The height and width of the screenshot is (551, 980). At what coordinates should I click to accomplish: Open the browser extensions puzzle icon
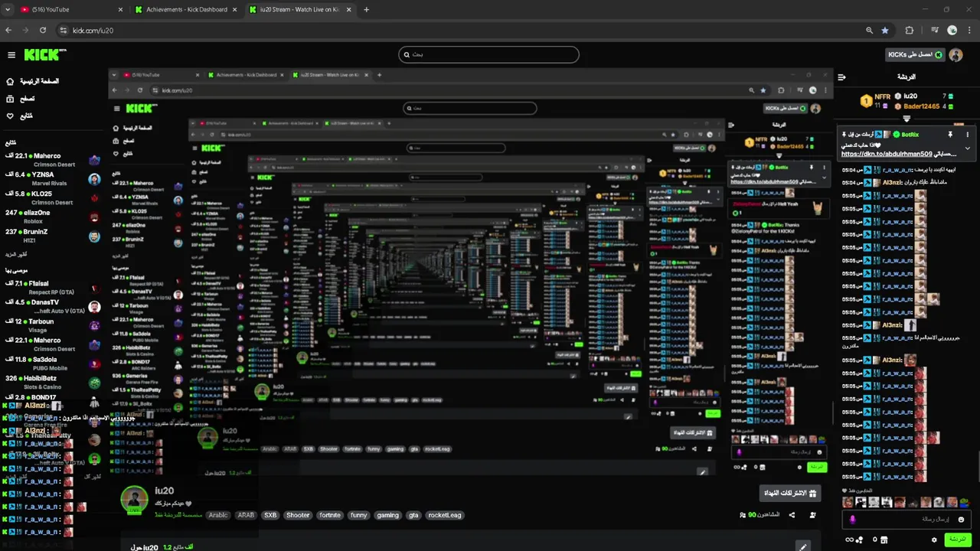pyautogui.click(x=910, y=30)
